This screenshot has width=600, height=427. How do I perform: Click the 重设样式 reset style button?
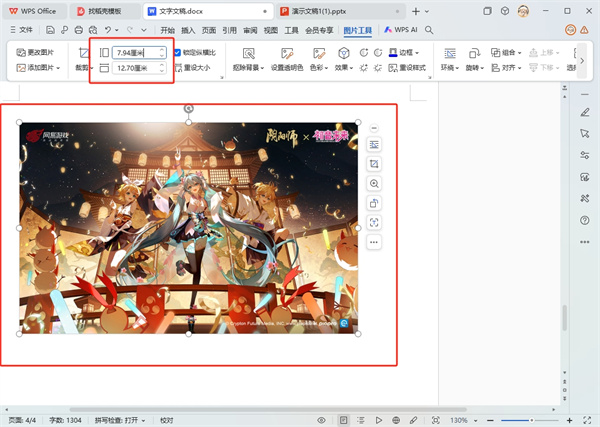pyautogui.click(x=407, y=68)
